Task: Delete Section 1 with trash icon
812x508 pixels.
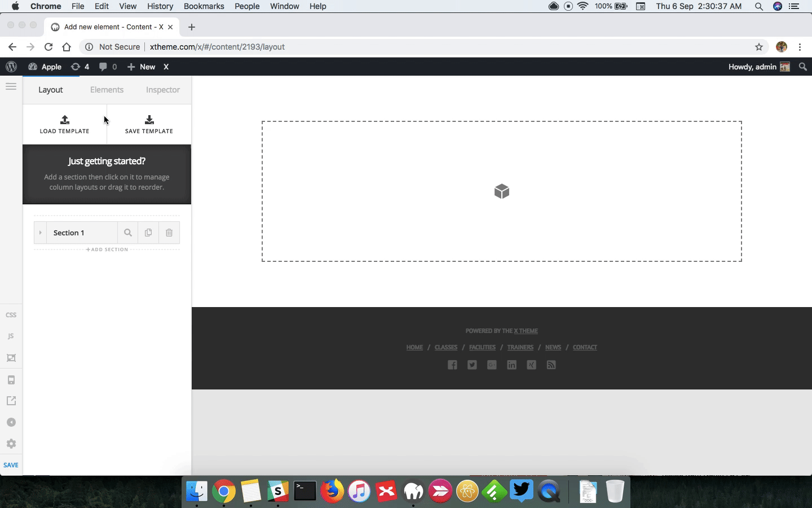Action: 169,233
